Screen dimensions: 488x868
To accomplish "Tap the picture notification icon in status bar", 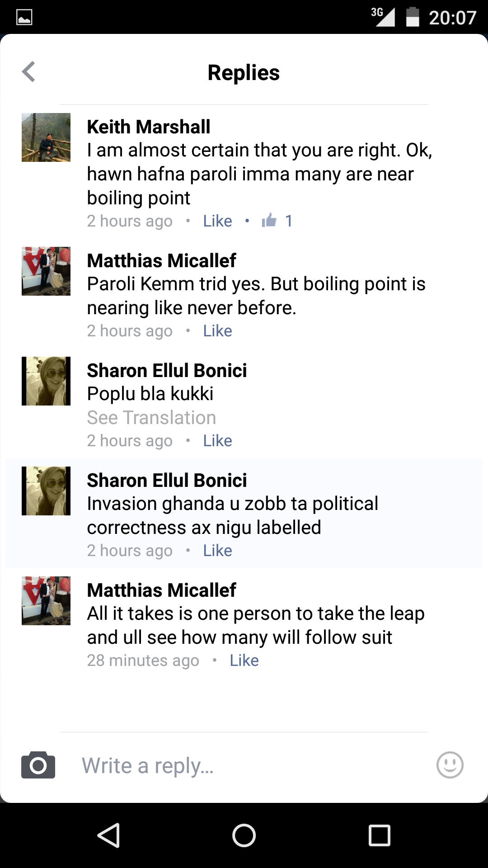I will click(x=24, y=18).
